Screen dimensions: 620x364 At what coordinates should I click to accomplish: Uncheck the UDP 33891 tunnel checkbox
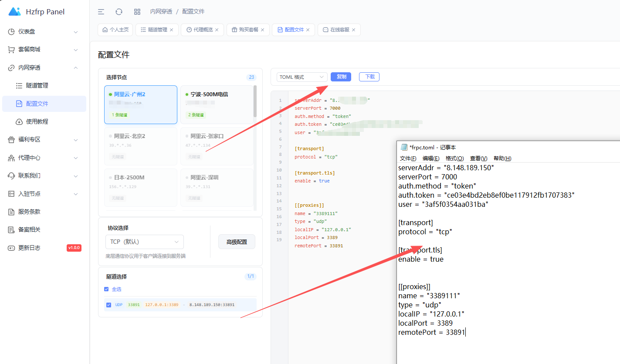(x=108, y=305)
